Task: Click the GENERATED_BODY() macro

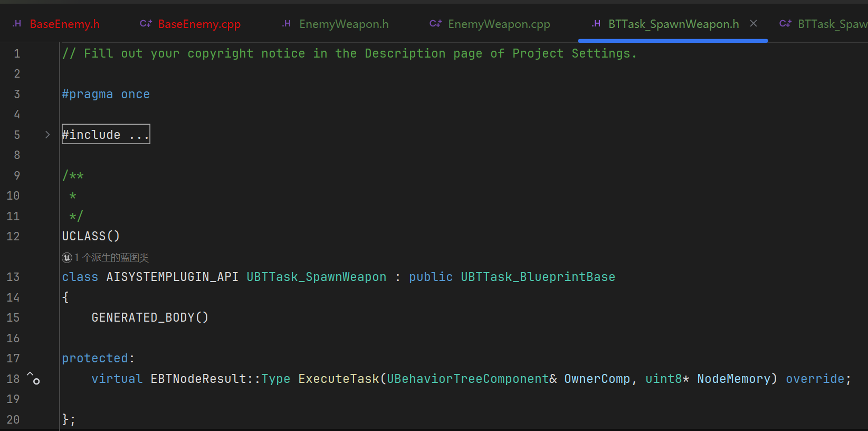Action: click(150, 317)
